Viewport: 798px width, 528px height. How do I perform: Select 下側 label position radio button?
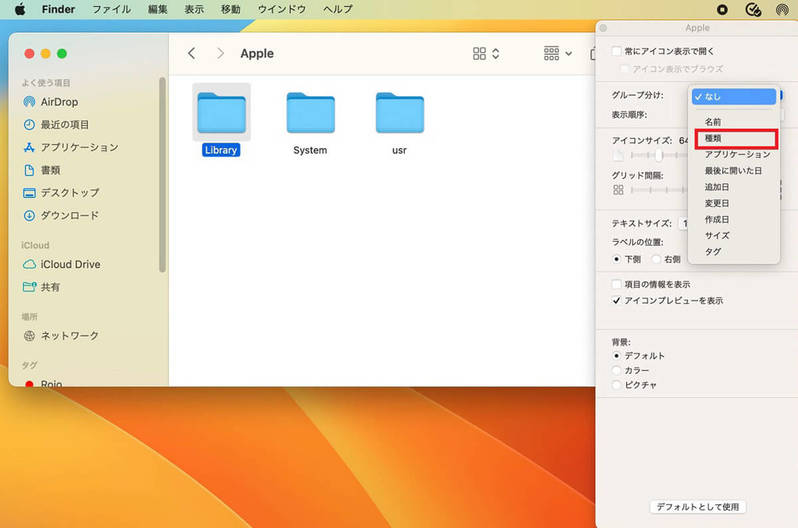pos(616,259)
